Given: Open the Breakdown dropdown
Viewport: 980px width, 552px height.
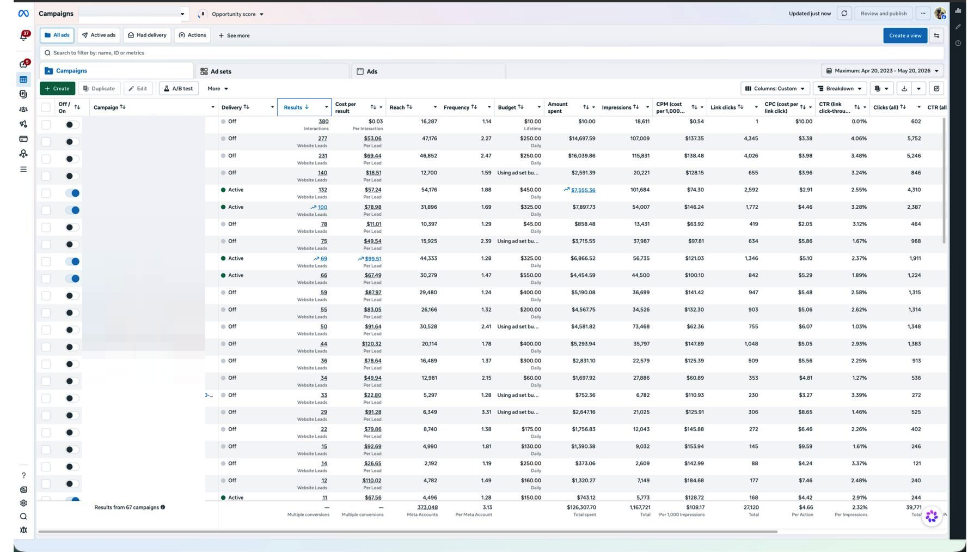Looking at the screenshot, I should click(840, 88).
